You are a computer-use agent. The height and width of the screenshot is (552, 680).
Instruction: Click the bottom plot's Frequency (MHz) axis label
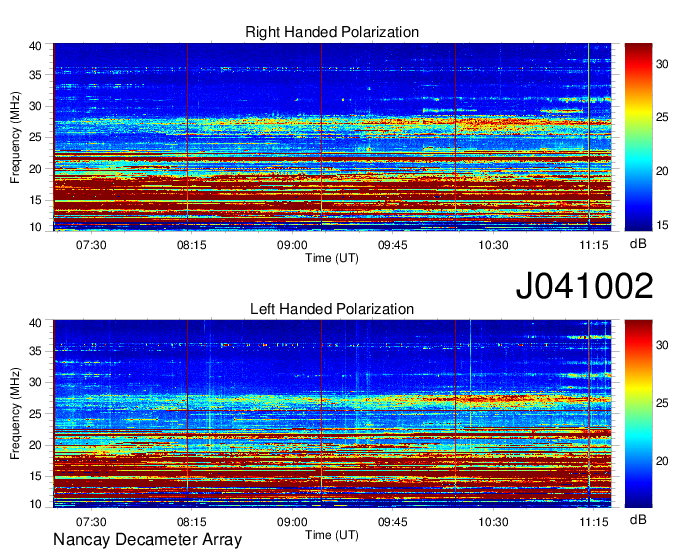coord(15,414)
